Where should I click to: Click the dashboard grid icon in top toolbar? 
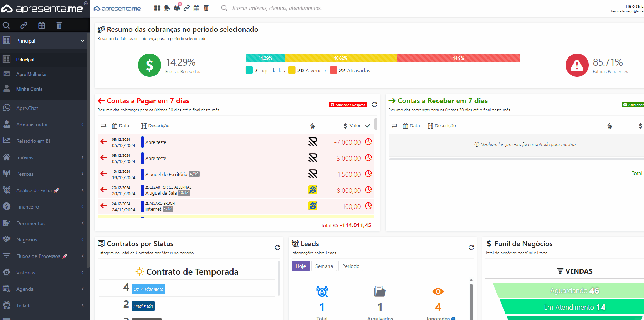(157, 8)
